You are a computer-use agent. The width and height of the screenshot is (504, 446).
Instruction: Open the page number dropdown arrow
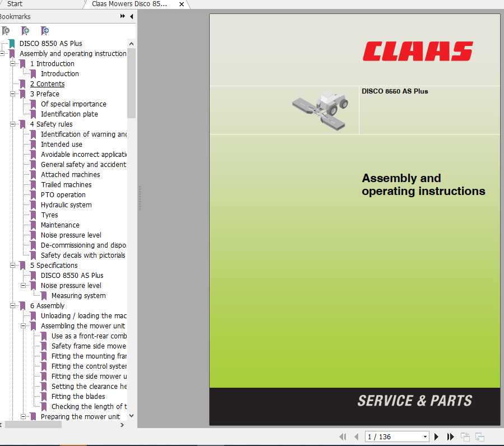click(x=424, y=436)
